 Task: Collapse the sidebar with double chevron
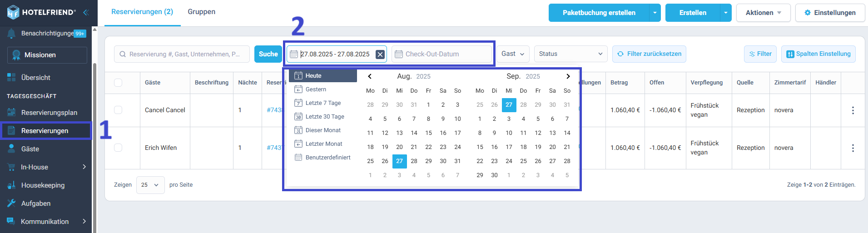(86, 12)
